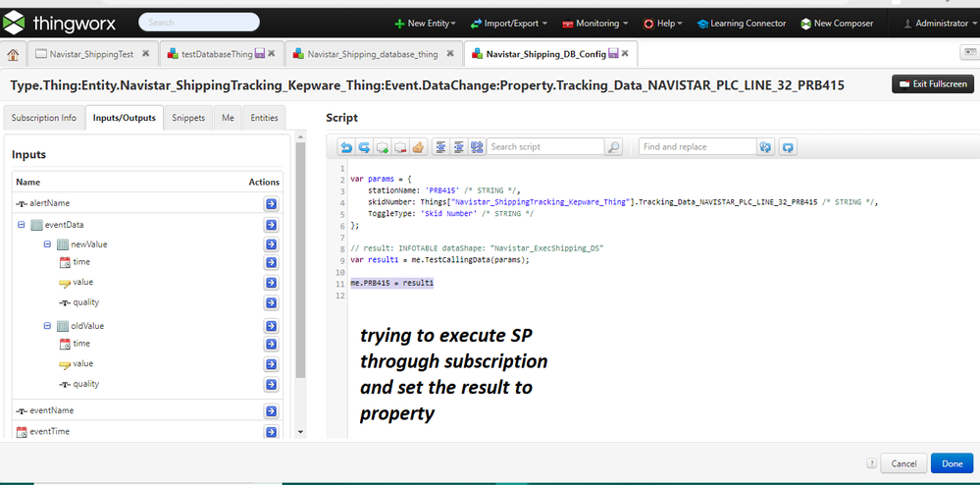Viewport: 980px width, 485px height.
Task: Click the outdent code icon
Action: [x=459, y=147]
